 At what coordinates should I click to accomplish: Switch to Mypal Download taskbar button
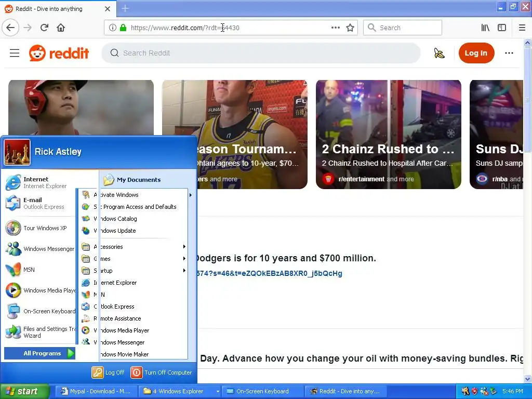(x=96, y=391)
